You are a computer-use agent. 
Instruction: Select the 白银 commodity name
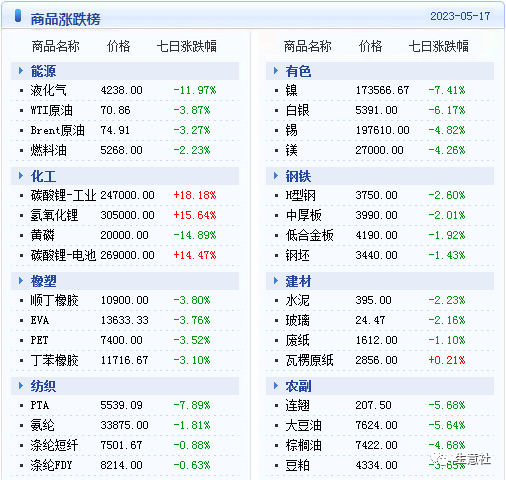298,110
